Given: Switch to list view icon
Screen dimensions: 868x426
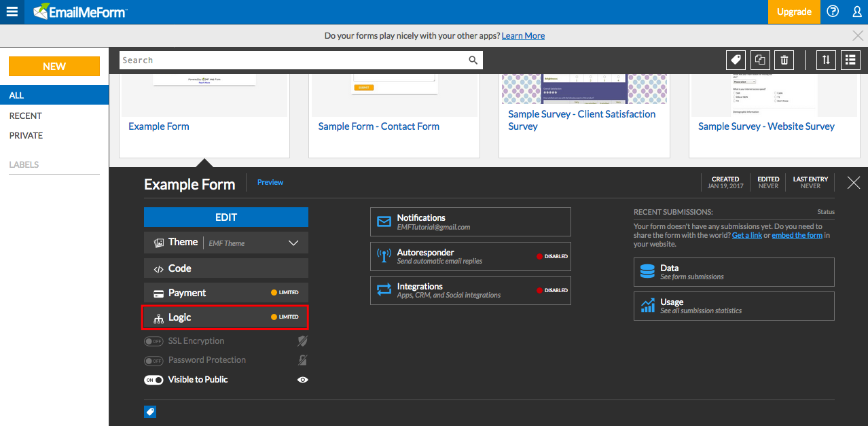Looking at the screenshot, I should tap(850, 60).
